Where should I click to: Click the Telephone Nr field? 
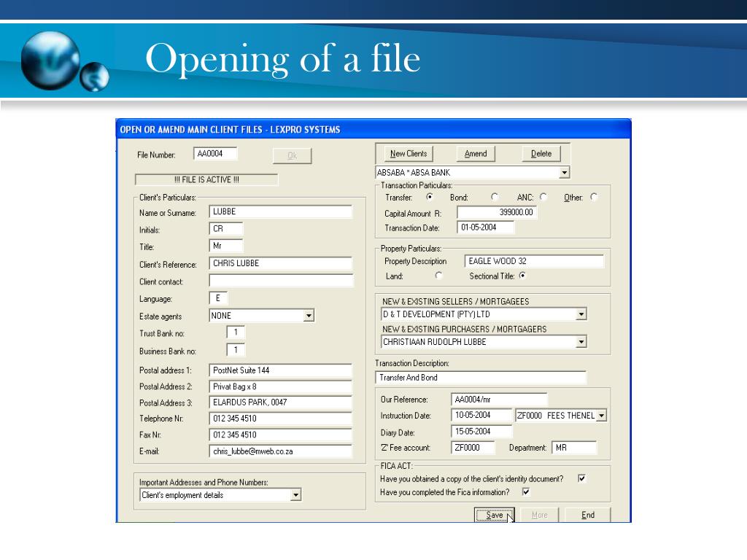tap(281, 419)
